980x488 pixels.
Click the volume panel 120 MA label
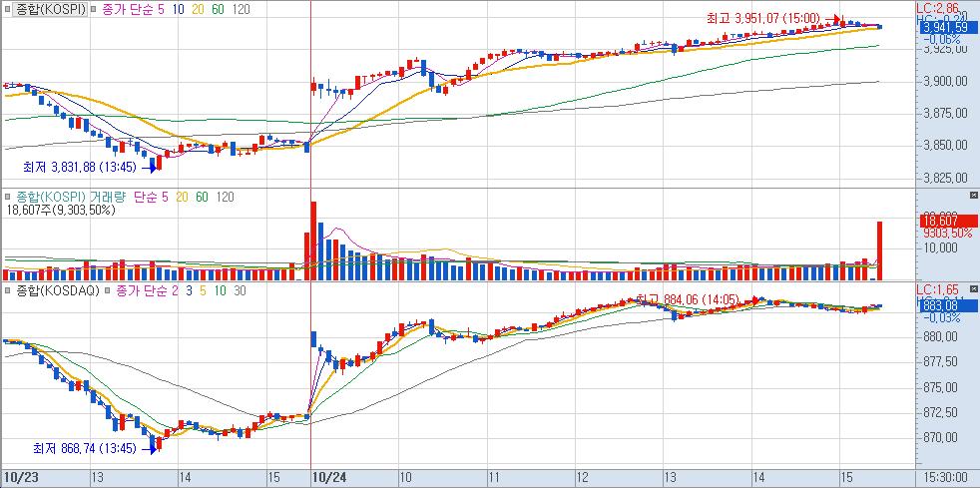point(225,198)
